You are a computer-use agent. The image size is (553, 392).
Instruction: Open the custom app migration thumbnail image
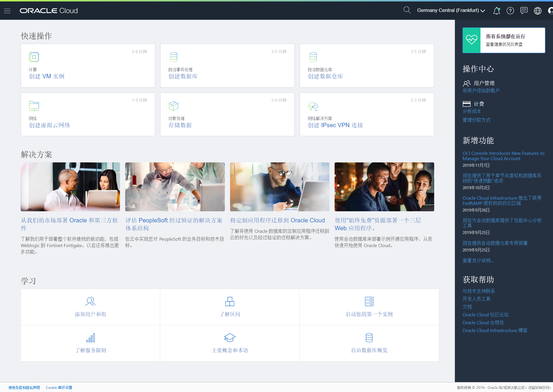(280, 187)
